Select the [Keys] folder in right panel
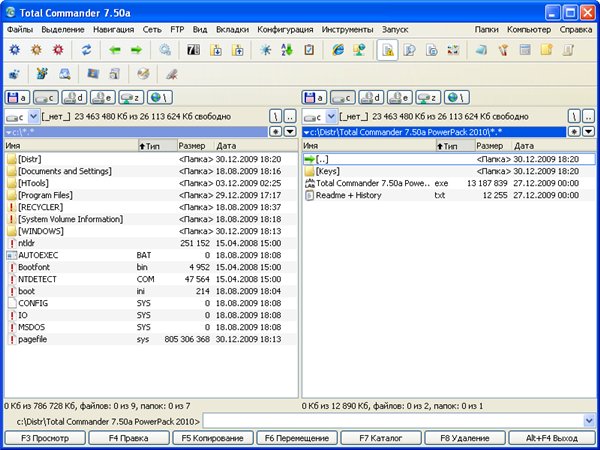Viewport: 600px width, 450px height. [x=448, y=171]
